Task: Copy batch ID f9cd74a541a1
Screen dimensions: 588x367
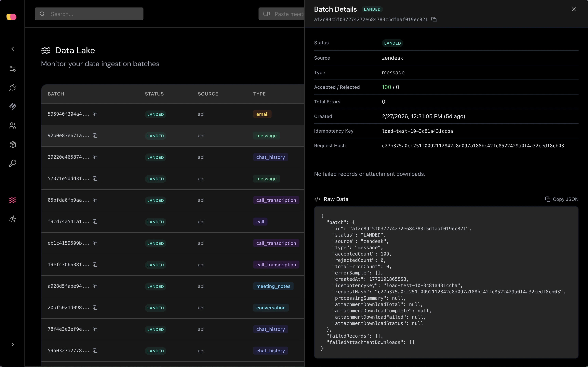Action: [x=95, y=222]
